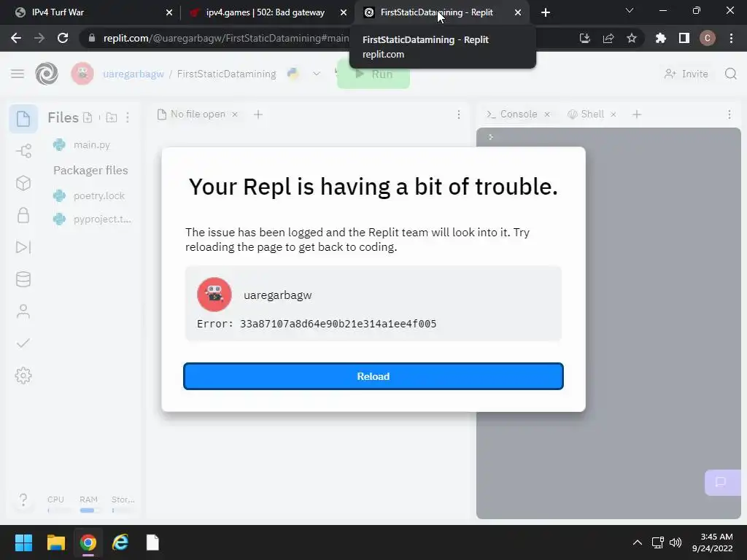Show hidden system tray icons
Screen dimensions: 747x560
click(638, 542)
